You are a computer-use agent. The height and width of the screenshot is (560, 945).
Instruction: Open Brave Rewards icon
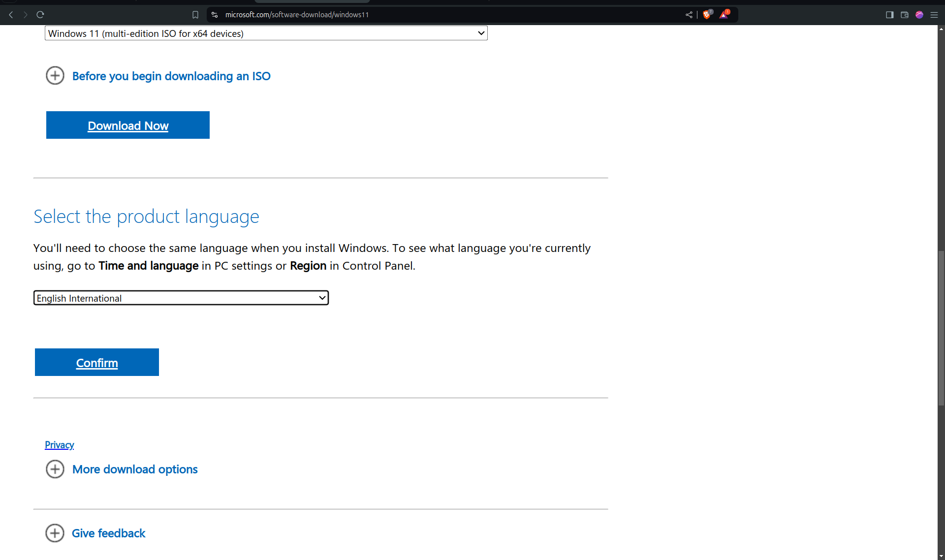[x=724, y=14]
